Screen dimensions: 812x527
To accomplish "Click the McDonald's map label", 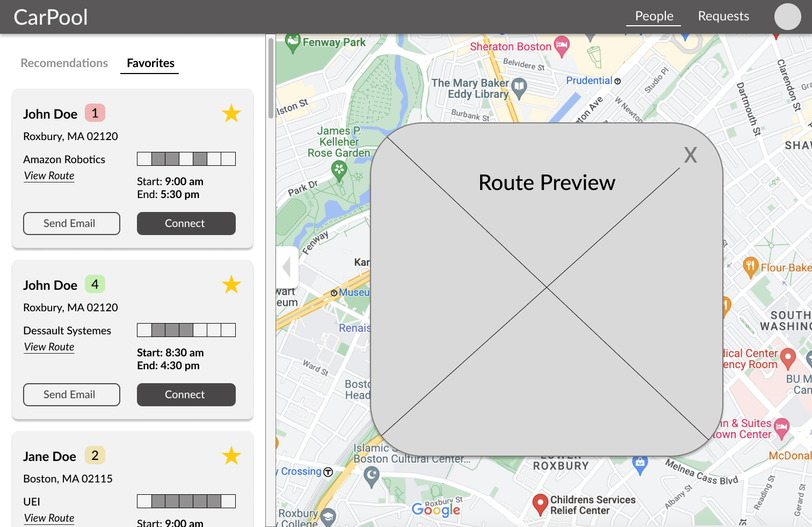I will click(790, 456).
